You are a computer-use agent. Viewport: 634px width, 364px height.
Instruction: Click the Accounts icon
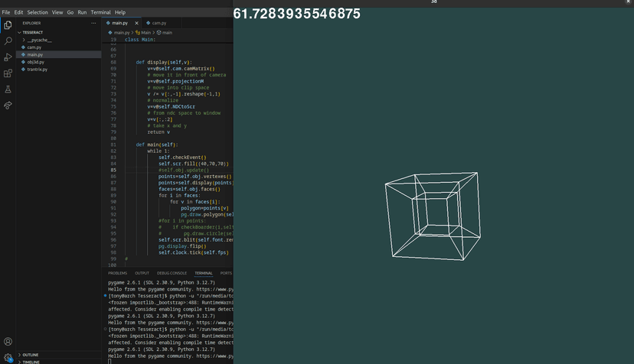(8, 342)
